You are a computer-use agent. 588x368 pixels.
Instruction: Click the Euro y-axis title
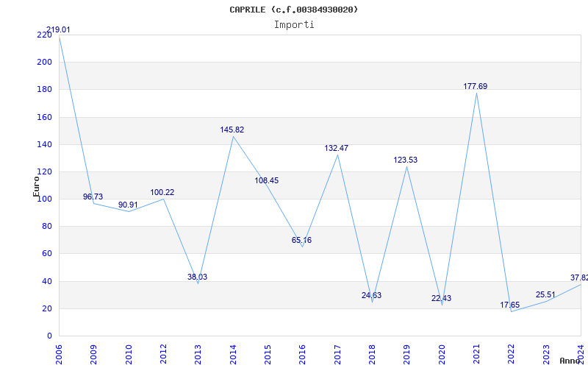36,186
